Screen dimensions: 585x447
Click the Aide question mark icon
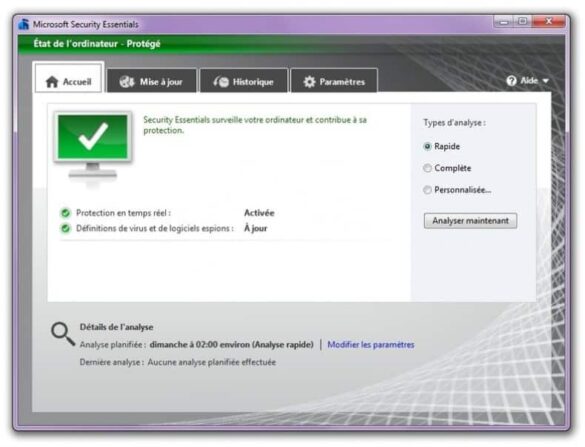point(511,81)
